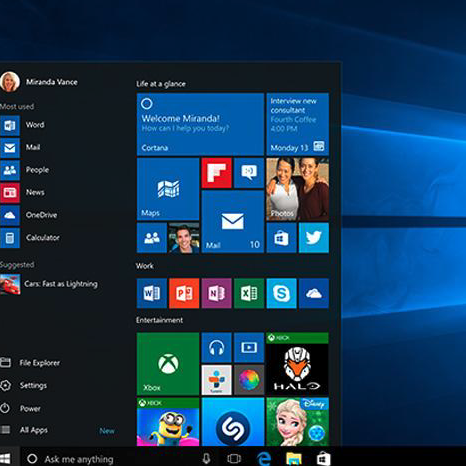The image size is (466, 466).
Task: Open the Shazam tile
Action: coord(233,422)
